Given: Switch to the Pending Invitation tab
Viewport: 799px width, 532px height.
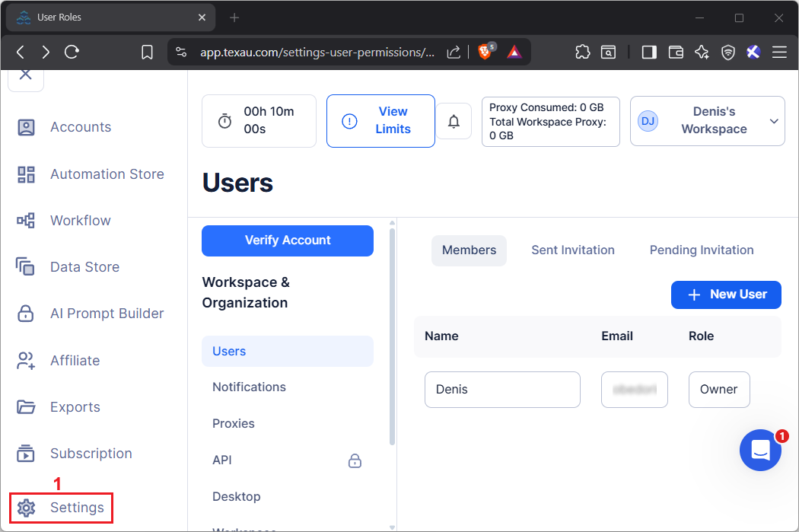Looking at the screenshot, I should point(701,250).
